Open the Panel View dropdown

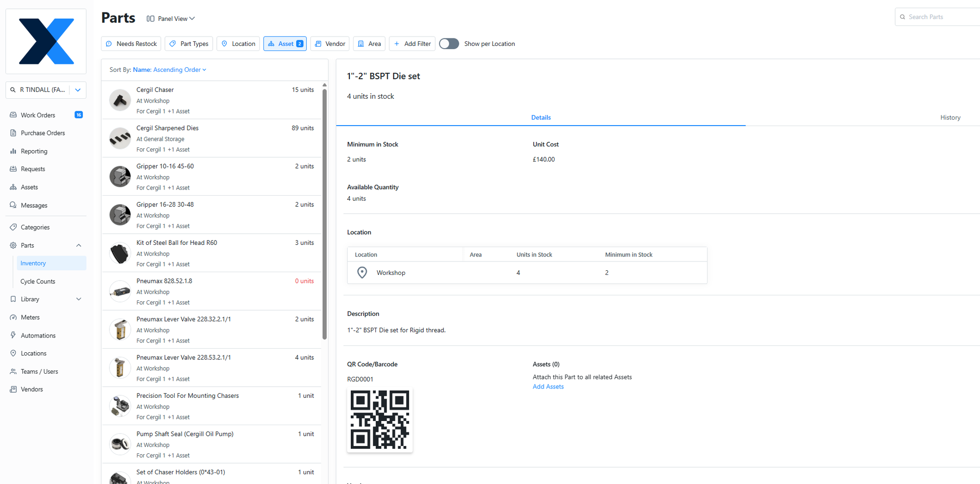(171, 19)
